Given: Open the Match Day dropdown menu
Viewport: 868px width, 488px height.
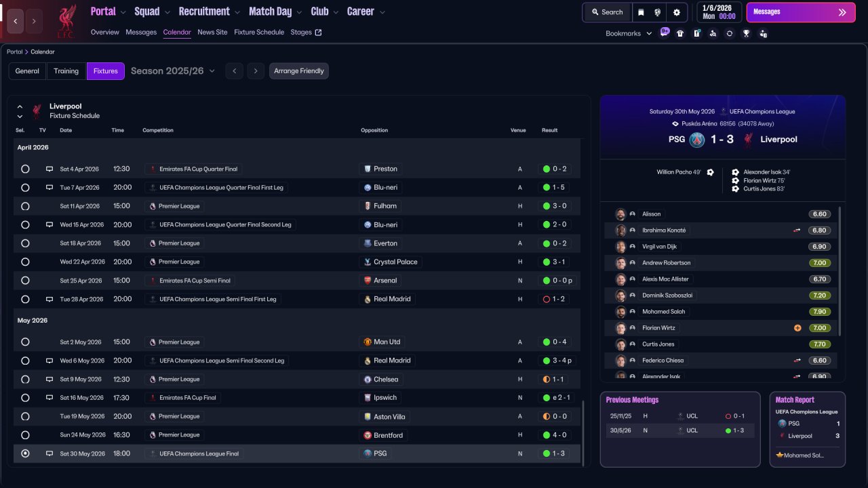Looking at the screenshot, I should (x=276, y=12).
